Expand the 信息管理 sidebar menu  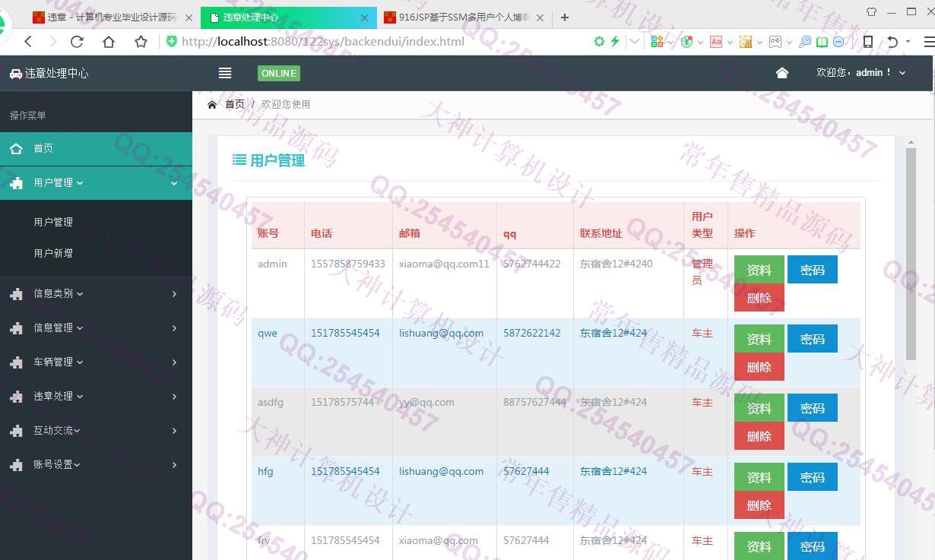pyautogui.click(x=96, y=327)
